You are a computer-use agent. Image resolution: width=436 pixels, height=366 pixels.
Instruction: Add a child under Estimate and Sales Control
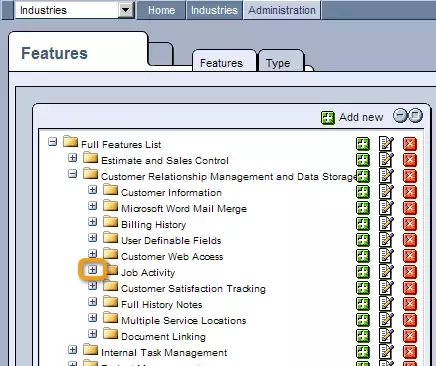tap(363, 160)
